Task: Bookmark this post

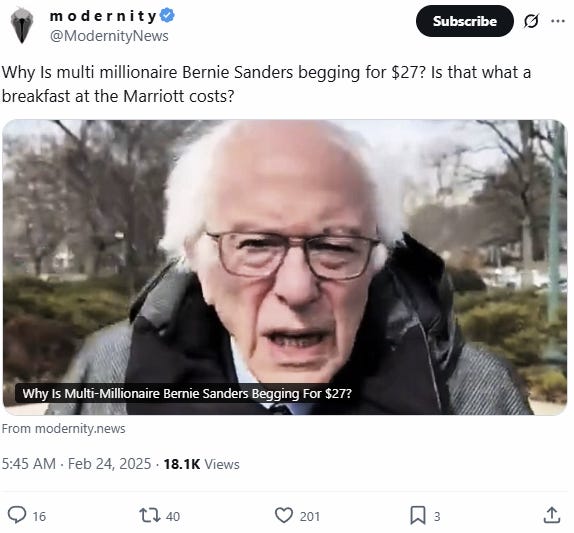Action: 417,515
